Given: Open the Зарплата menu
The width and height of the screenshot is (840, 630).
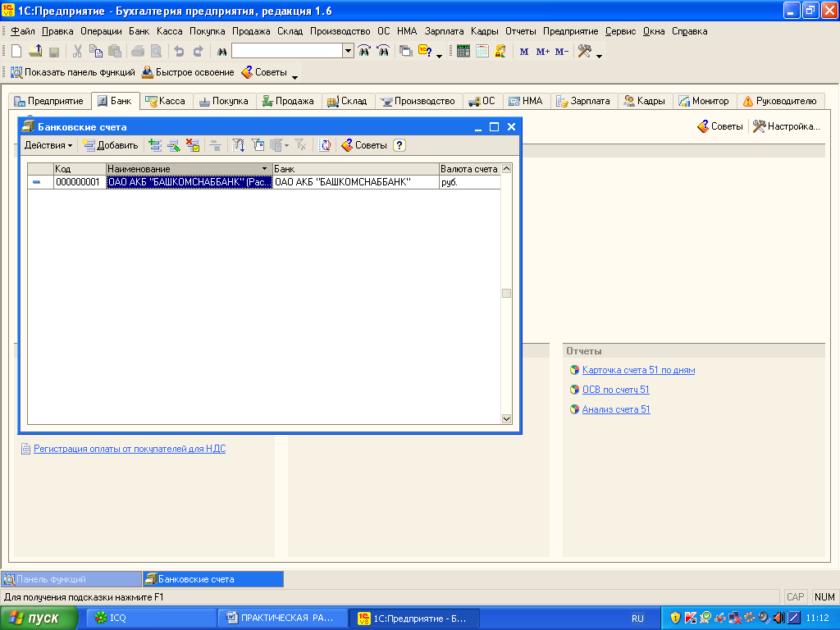Looking at the screenshot, I should coord(444,31).
